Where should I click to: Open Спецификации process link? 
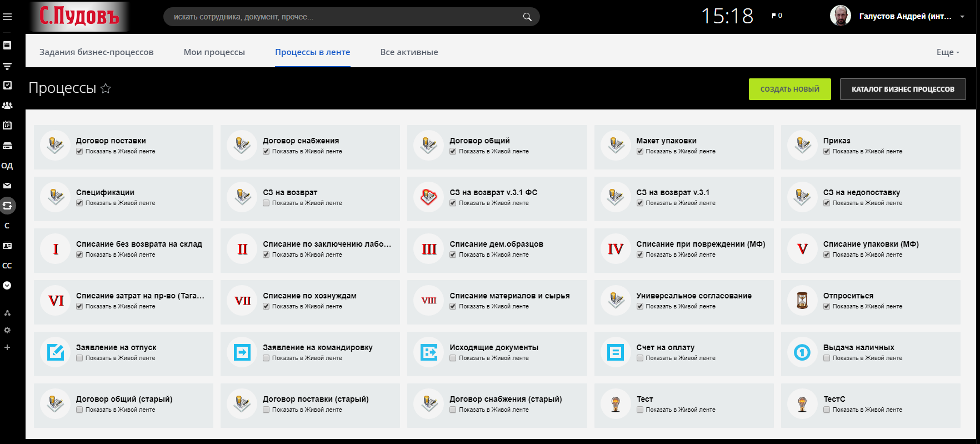click(106, 192)
